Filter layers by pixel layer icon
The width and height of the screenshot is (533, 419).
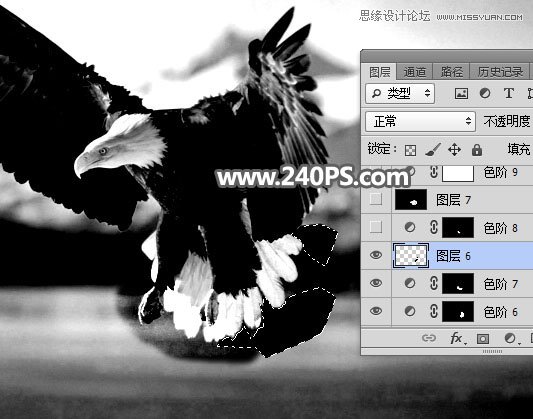pos(461,93)
